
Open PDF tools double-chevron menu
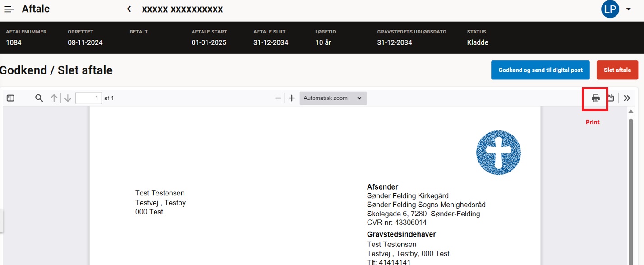click(627, 98)
